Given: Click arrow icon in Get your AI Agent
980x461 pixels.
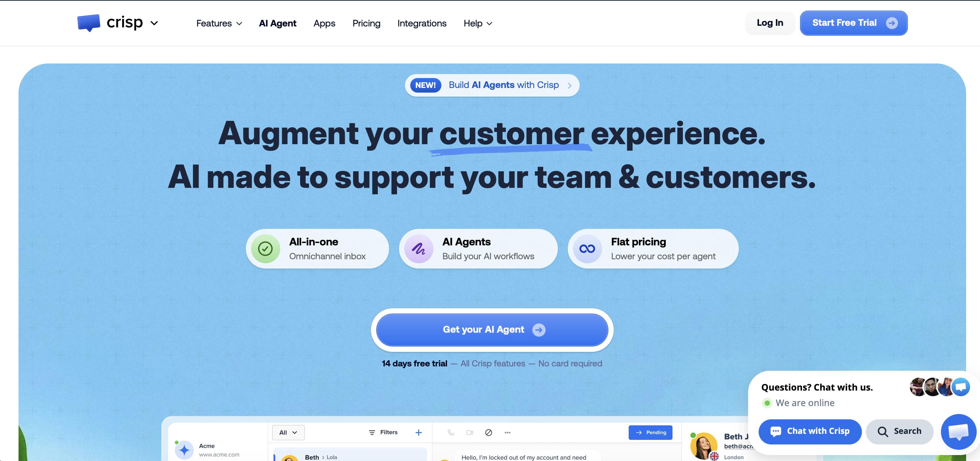Looking at the screenshot, I should (x=539, y=330).
